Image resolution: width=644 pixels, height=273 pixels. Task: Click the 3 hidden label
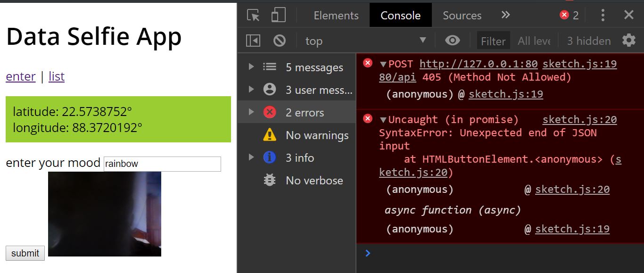click(589, 41)
